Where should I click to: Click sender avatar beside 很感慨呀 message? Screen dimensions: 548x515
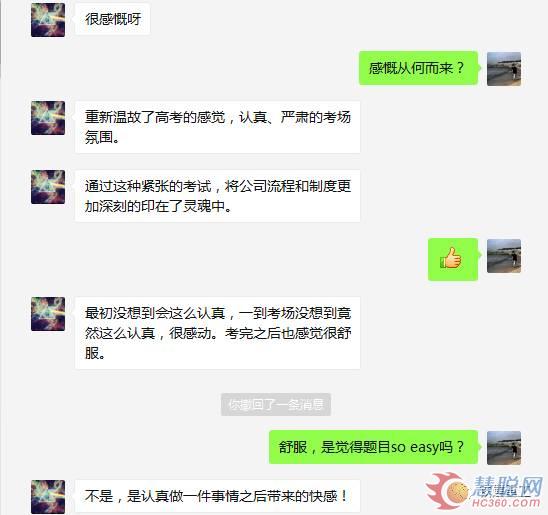coord(48,20)
